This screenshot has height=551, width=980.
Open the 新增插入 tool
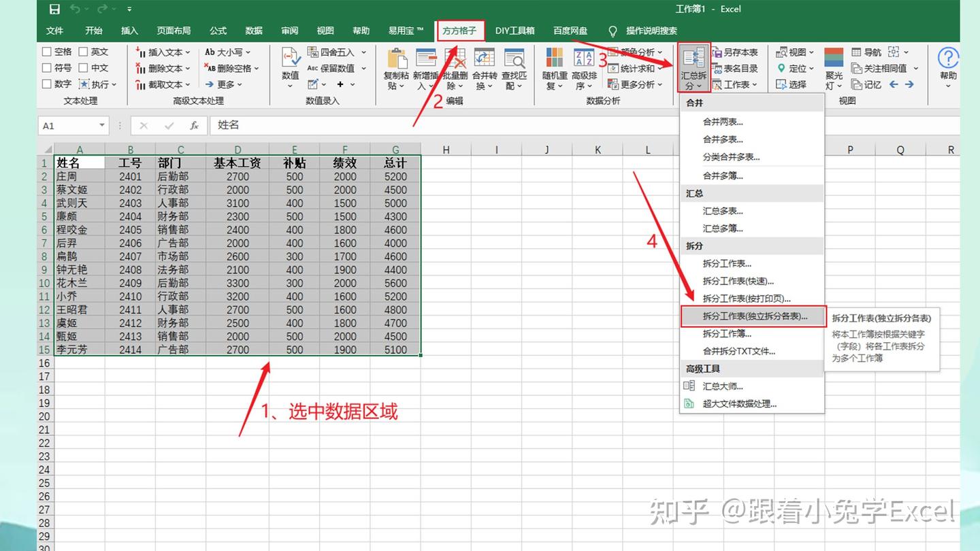coord(425,67)
